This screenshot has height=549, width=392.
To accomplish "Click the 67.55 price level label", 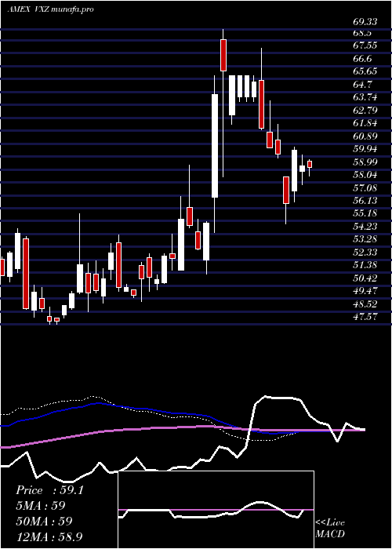I will [365, 45].
